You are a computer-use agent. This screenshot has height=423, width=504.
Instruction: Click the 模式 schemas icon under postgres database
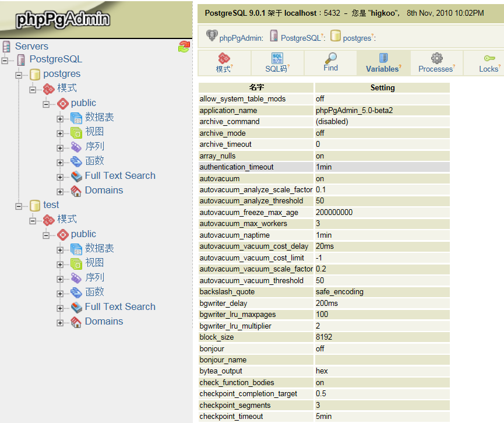(48, 89)
